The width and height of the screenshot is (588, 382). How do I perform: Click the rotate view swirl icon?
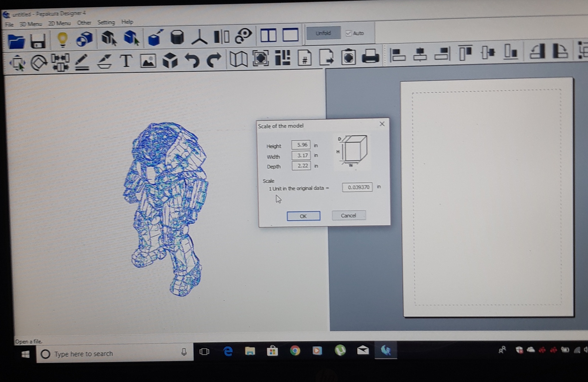(x=243, y=36)
